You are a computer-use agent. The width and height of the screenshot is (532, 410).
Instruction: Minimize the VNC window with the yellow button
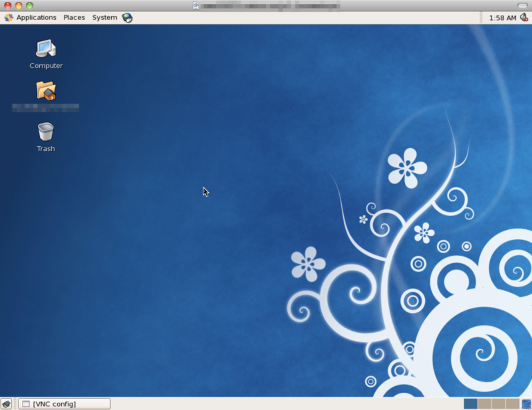(18, 6)
